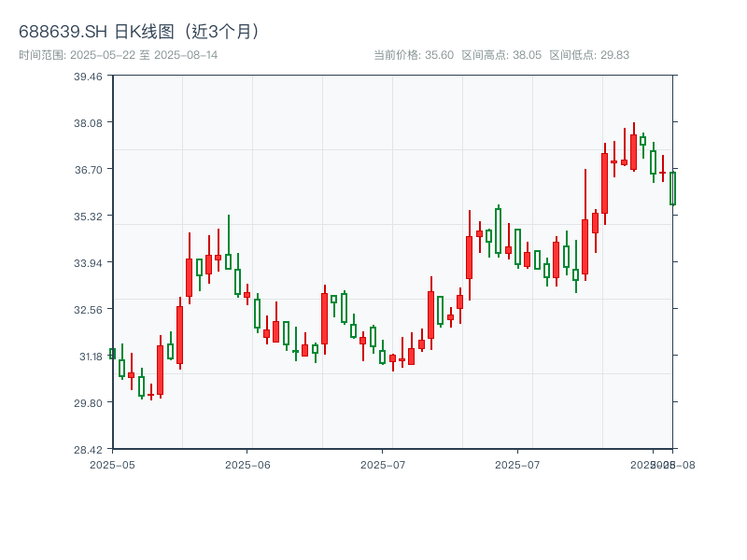Click the earliest candlestick of the series
Screen dimensions: 747x560
pos(112,354)
